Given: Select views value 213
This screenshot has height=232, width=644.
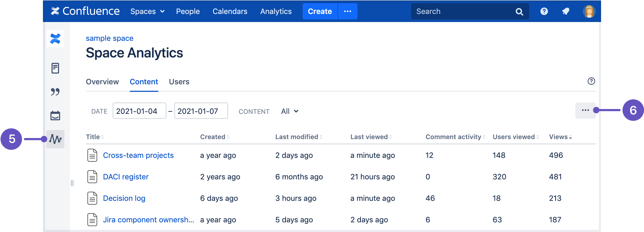Looking at the screenshot, I should [x=555, y=198].
